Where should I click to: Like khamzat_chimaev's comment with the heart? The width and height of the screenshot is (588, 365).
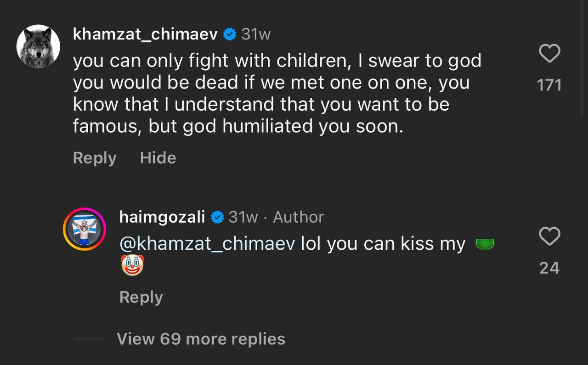[549, 53]
